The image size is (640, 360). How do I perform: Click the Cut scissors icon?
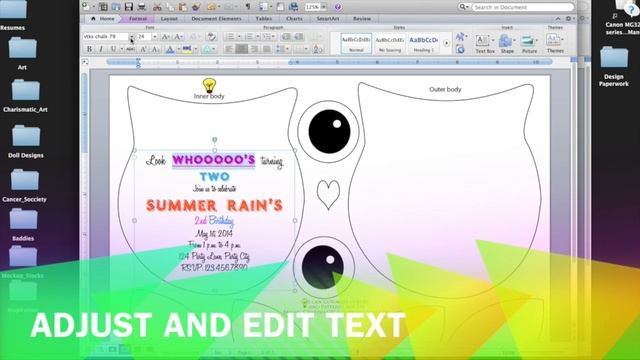157,7
